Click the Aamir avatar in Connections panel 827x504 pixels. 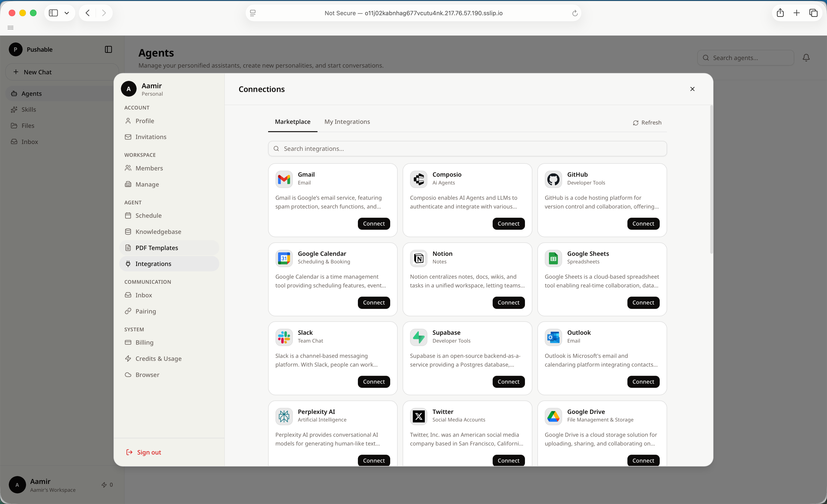click(x=129, y=89)
